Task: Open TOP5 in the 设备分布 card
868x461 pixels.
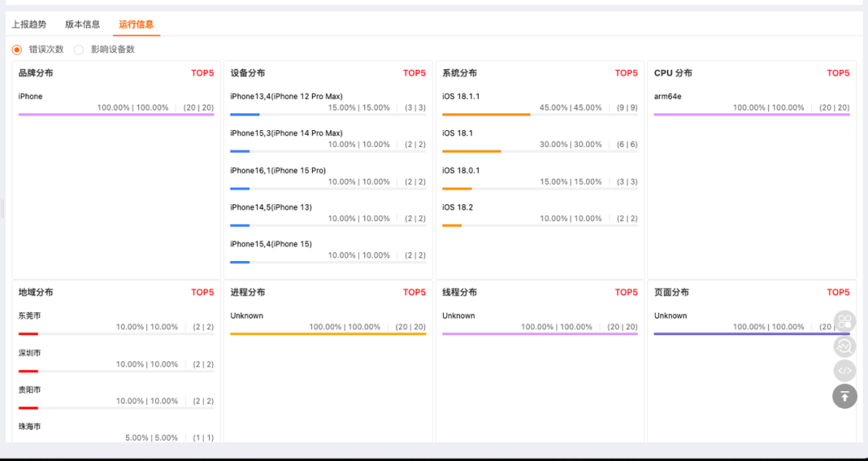Action: coord(414,73)
